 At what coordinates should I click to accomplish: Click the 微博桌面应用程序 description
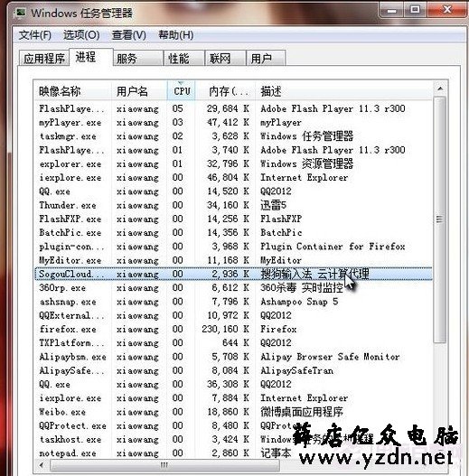(302, 412)
